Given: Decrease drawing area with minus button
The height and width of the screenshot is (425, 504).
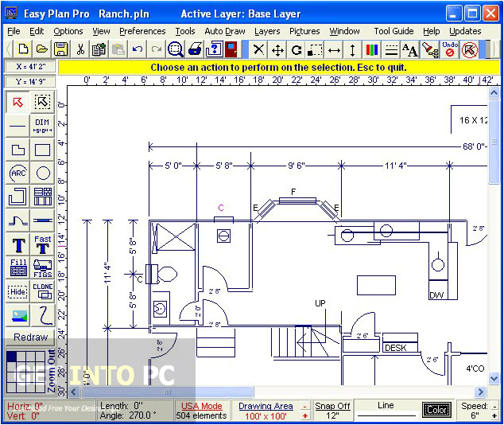Looking at the screenshot, I should (x=304, y=406).
